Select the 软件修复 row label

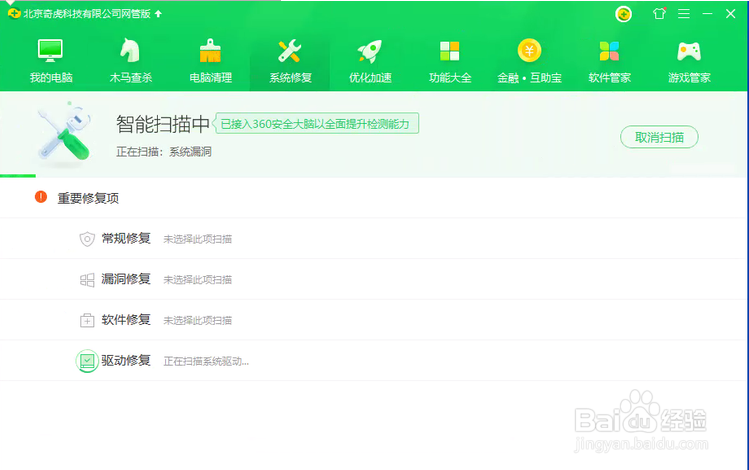(126, 320)
